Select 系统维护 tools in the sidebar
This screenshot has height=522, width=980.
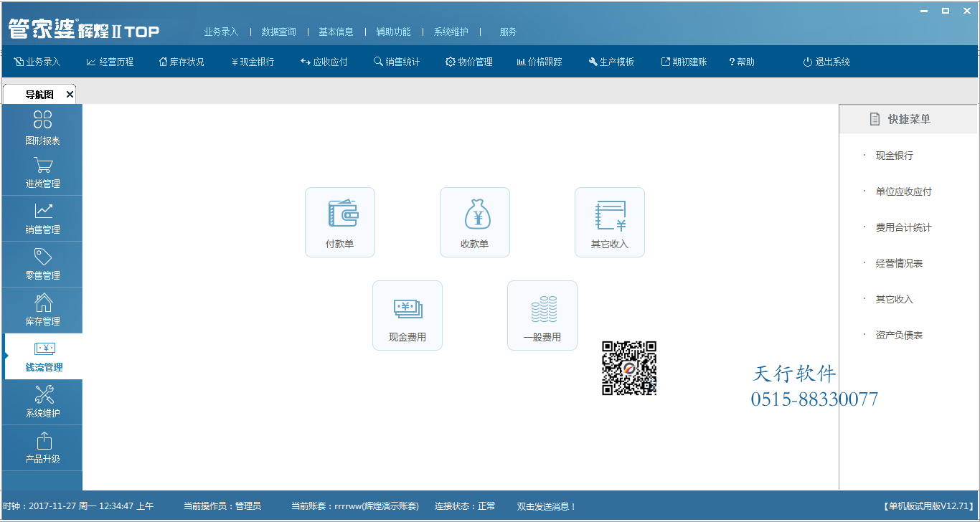click(42, 402)
